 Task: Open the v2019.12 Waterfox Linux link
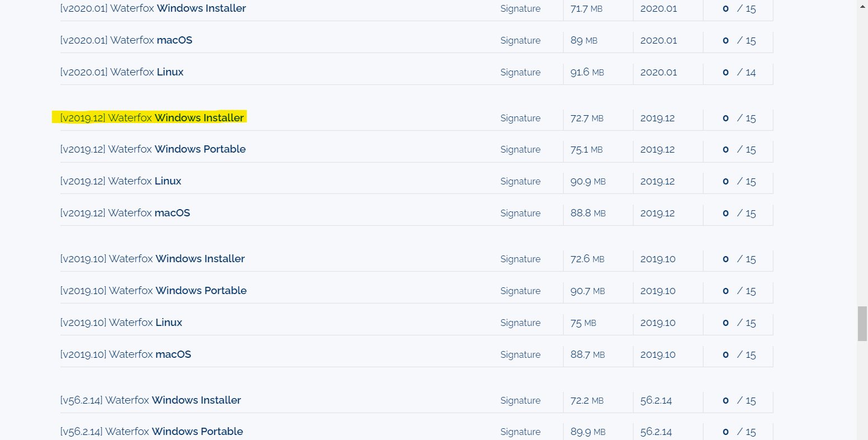tap(120, 181)
